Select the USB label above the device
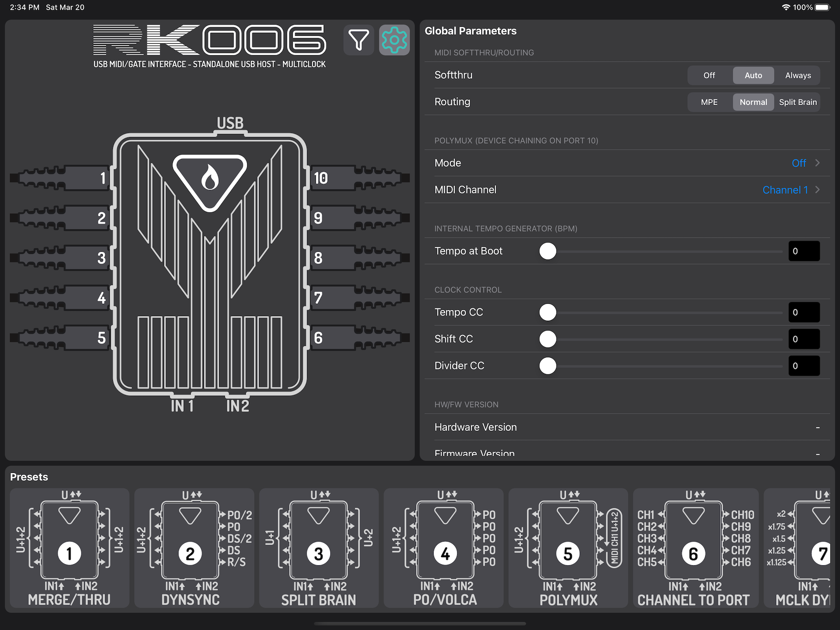Viewport: 840px width, 630px height. tap(230, 123)
